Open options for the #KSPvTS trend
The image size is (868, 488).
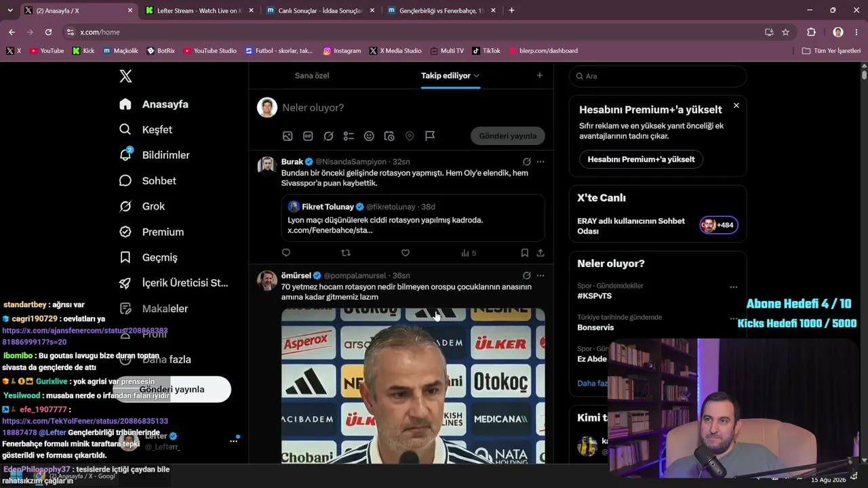[734, 287]
